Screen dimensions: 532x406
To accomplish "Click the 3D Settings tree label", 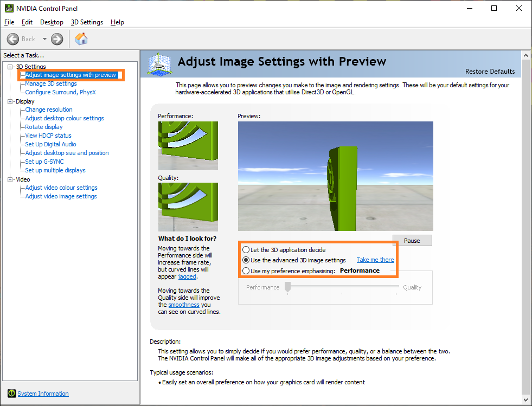I will 31,67.
